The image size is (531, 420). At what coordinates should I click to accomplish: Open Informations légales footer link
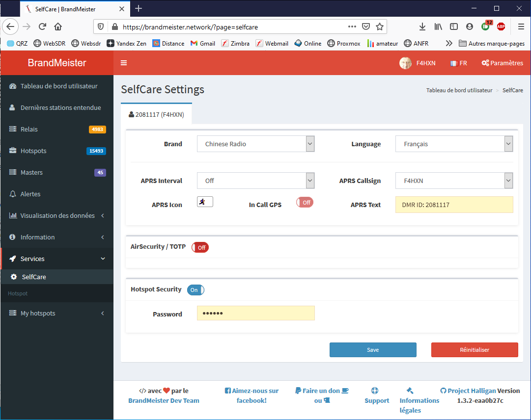click(x=419, y=400)
